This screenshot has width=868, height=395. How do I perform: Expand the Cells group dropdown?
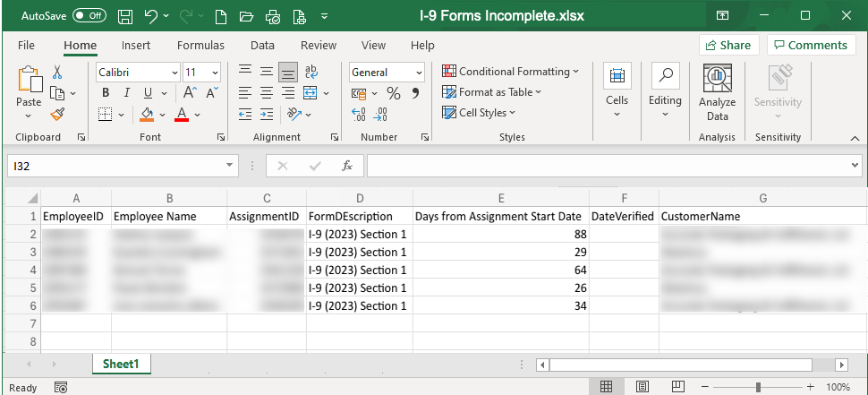(617, 92)
